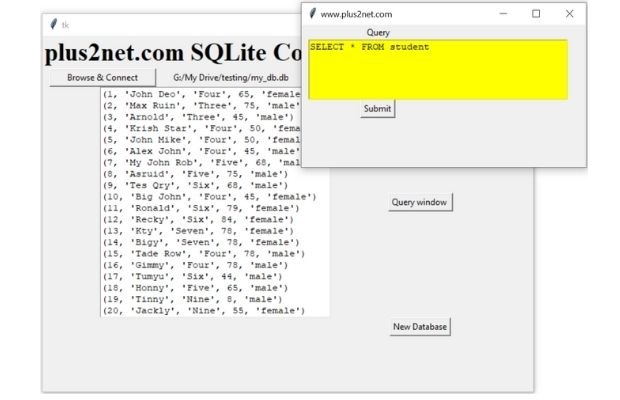Image resolution: width=620 pixels, height=400 pixels.
Task: Select row 1 'John Deo'
Action: [x=202, y=94]
